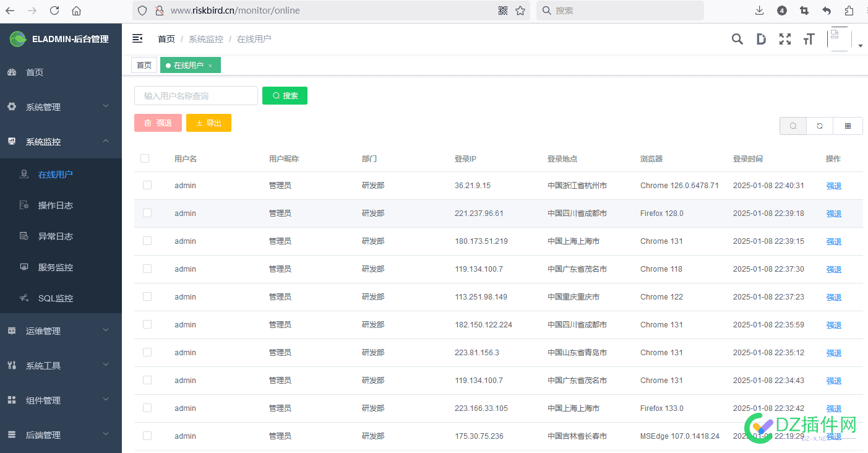Image resolution: width=868 pixels, height=453 pixels.
Task: Open the QR code icon in address bar
Action: (503, 11)
